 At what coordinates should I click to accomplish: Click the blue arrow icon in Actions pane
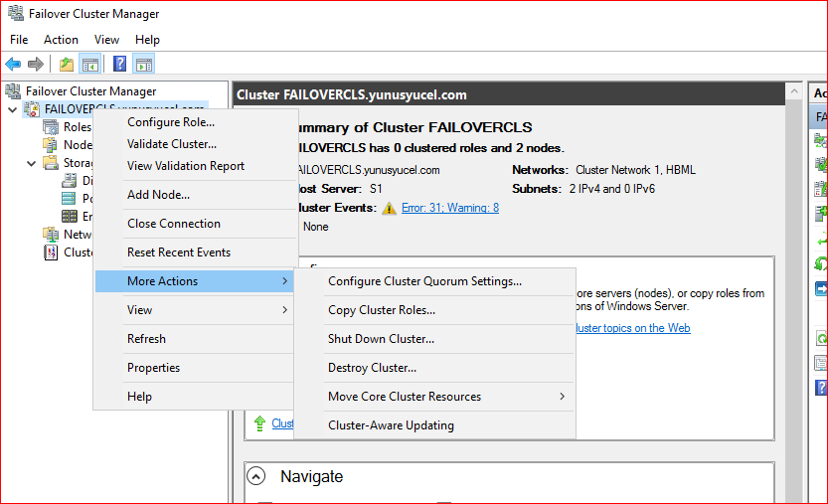[821, 289]
